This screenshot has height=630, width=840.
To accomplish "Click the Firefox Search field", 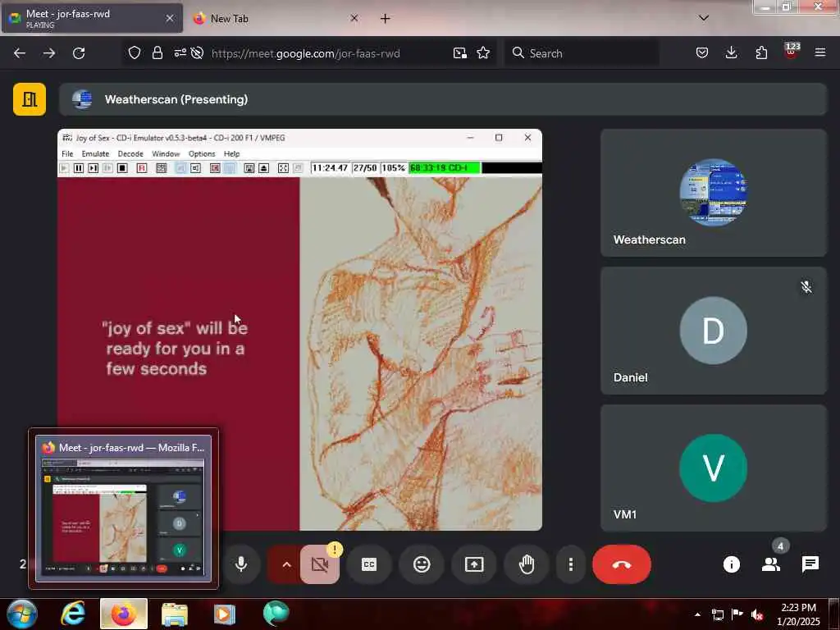I will tap(582, 53).
